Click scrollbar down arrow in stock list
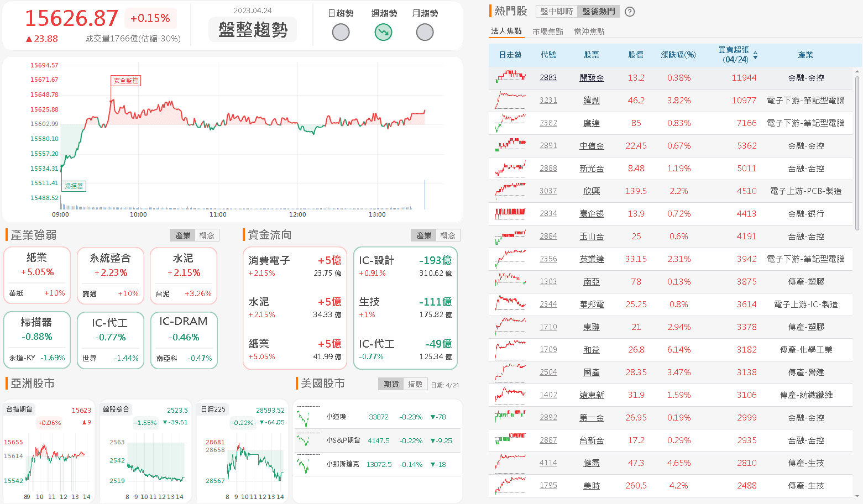863x504 pixels. coord(857,496)
